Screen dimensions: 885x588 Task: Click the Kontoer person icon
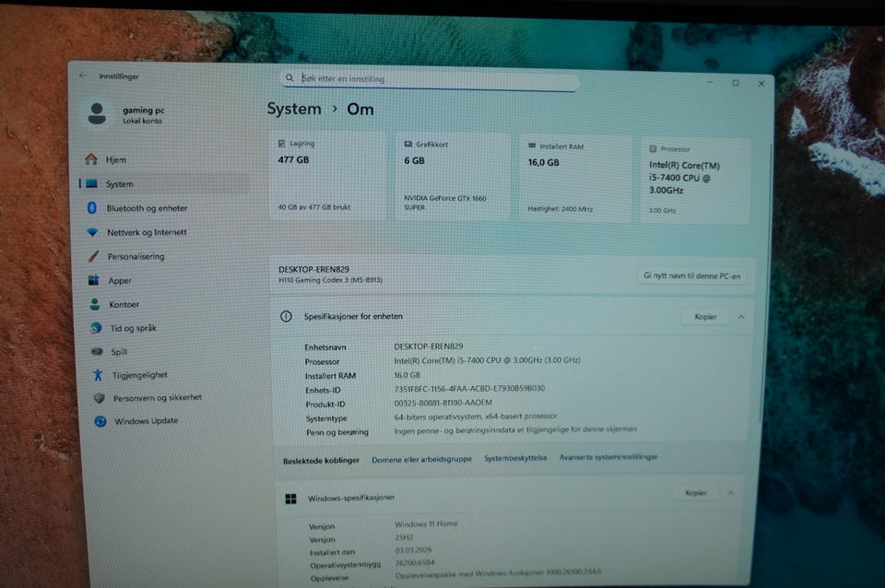pyautogui.click(x=95, y=304)
